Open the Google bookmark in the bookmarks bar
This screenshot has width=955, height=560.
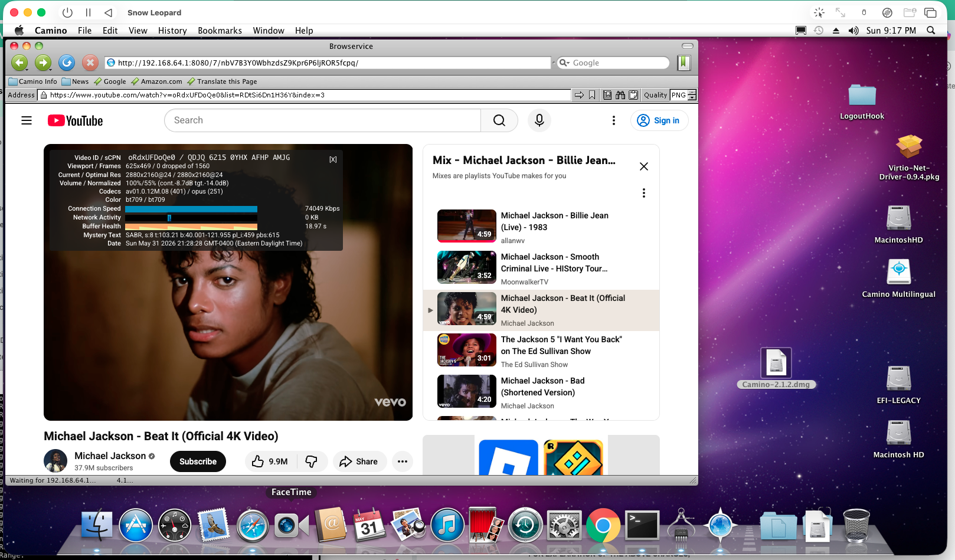tap(110, 81)
